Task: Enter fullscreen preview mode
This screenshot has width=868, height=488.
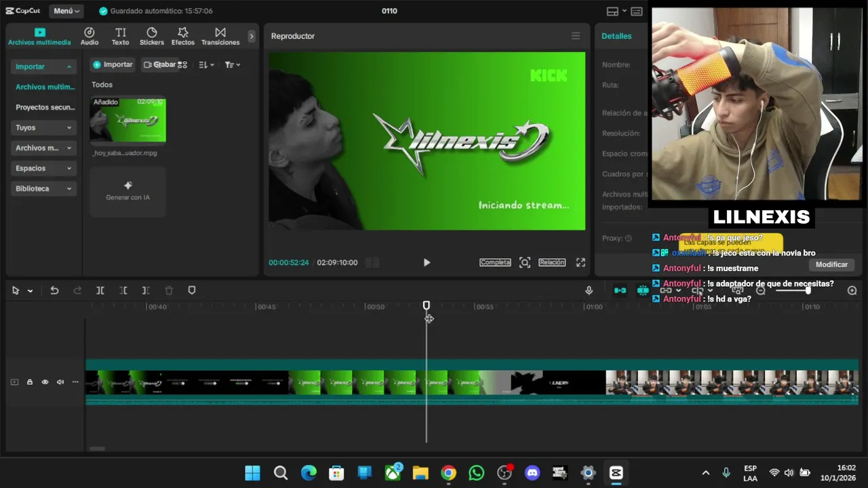Action: pyautogui.click(x=580, y=262)
